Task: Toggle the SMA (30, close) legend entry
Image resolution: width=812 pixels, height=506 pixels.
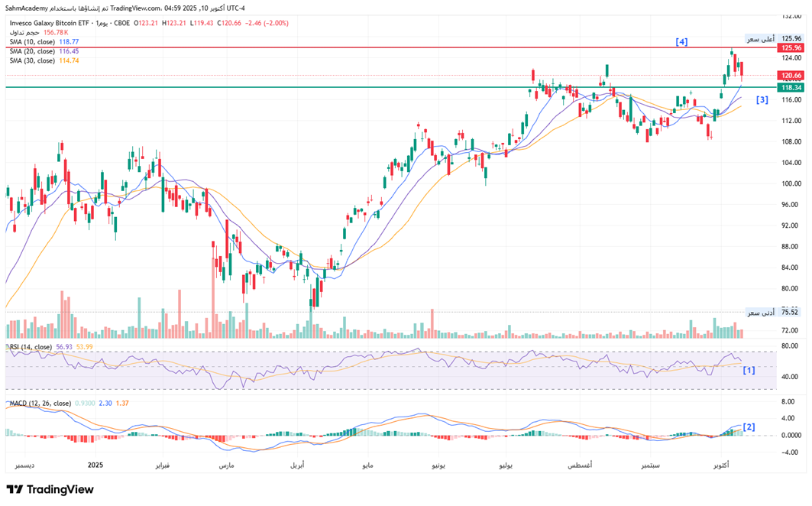Action: [32, 60]
